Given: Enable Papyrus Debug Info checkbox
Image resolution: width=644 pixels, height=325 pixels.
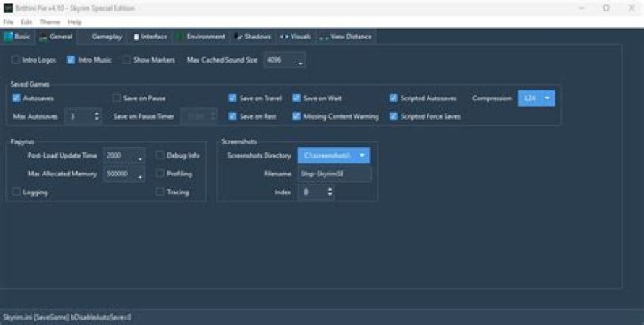Looking at the screenshot, I should pos(160,155).
